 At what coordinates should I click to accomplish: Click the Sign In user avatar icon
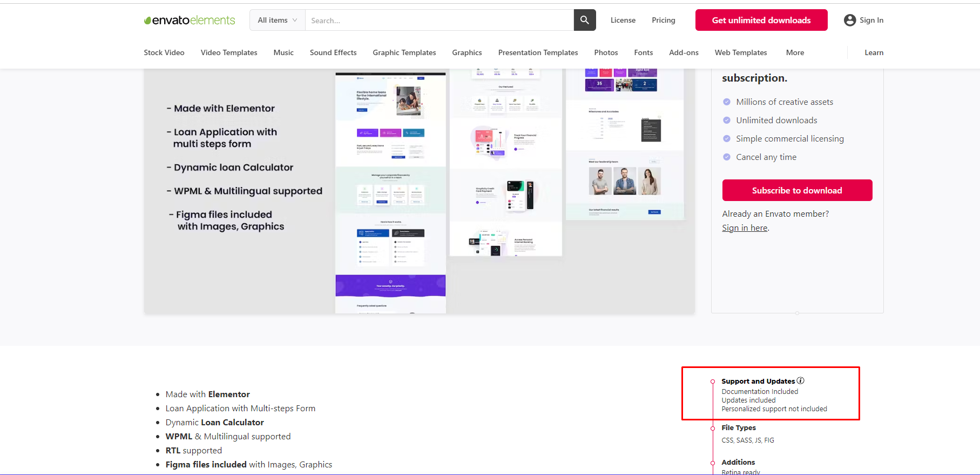point(850,20)
